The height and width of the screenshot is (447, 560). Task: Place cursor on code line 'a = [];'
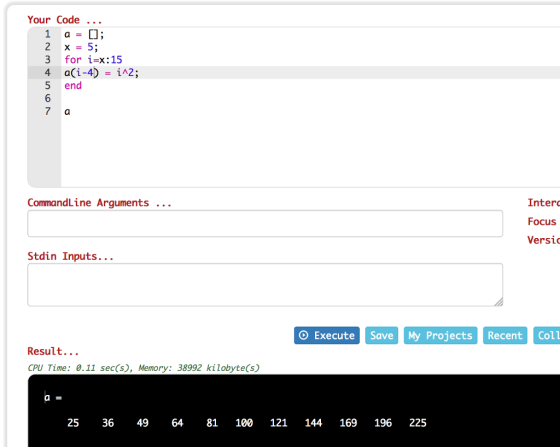pos(84,34)
